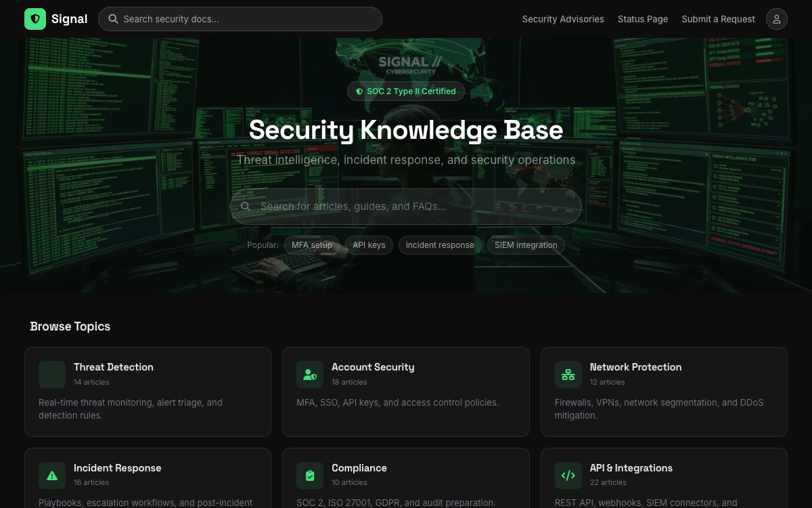Click the '10 articles' count text

349,483
